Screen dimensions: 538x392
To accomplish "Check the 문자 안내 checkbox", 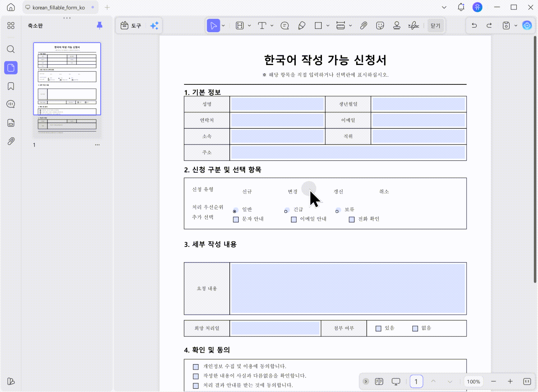I will (x=236, y=219).
